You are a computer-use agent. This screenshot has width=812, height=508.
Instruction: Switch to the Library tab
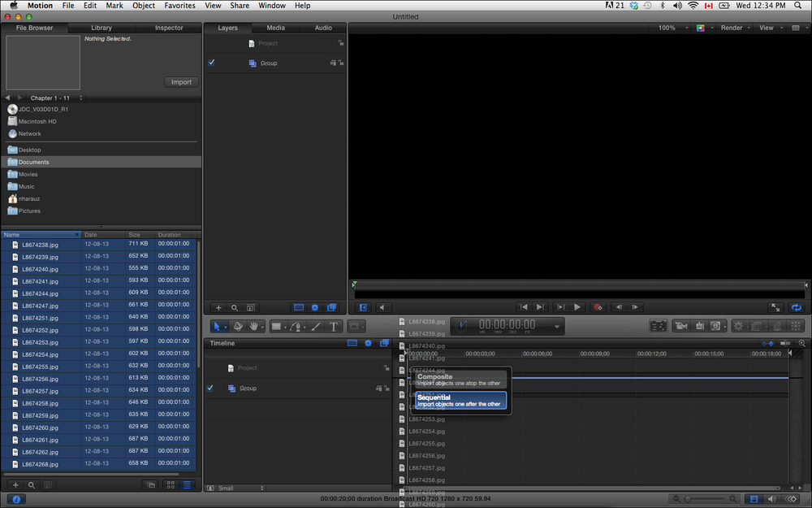pyautogui.click(x=101, y=28)
